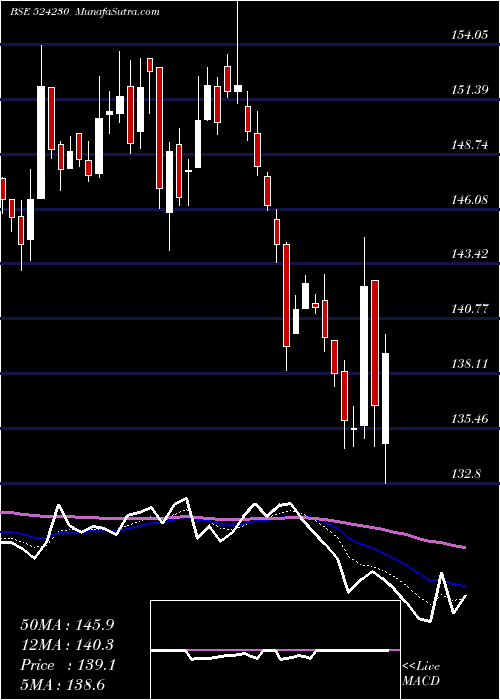Click the 146.08 price level label
This screenshot has width=500, height=700.
tap(469, 200)
